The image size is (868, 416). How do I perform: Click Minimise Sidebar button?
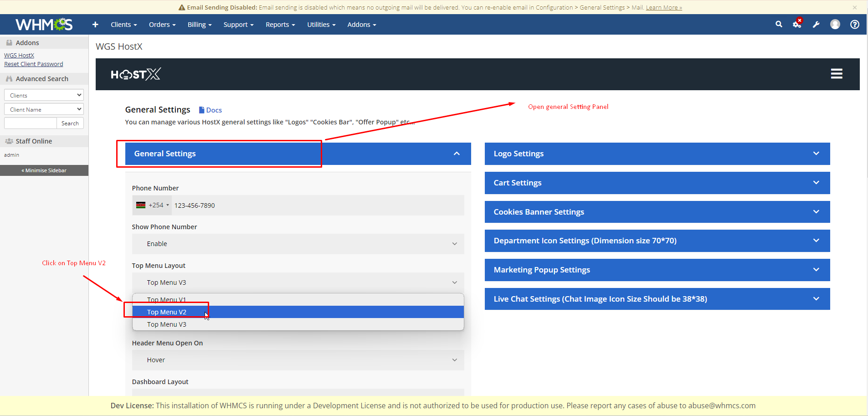point(44,170)
